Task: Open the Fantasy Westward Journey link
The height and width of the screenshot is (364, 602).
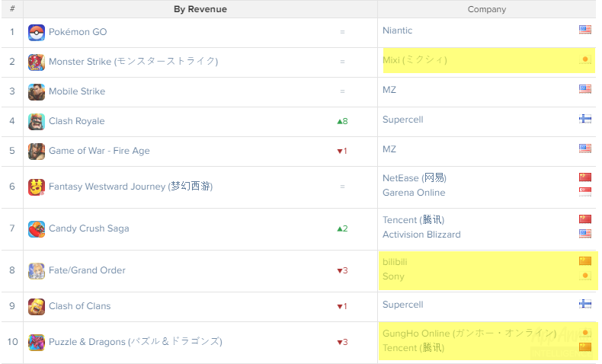Action: coord(130,187)
